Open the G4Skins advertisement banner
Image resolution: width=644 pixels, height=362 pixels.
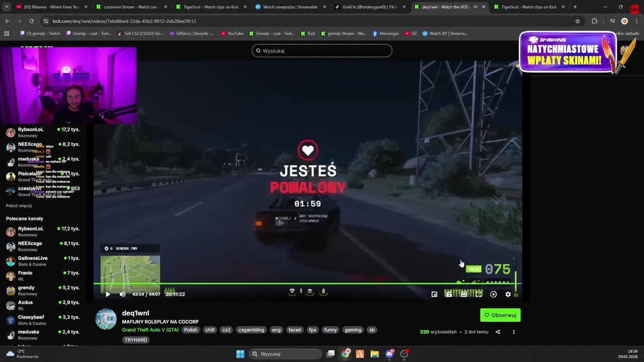tap(568, 52)
